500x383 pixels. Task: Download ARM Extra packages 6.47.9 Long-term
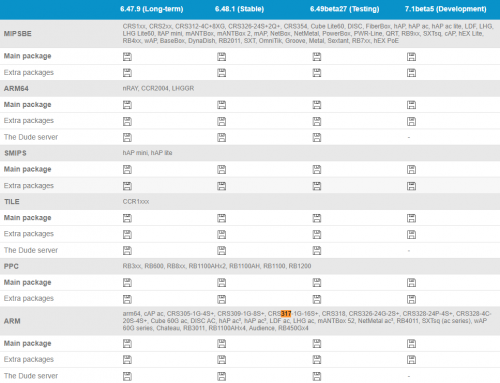(x=127, y=360)
